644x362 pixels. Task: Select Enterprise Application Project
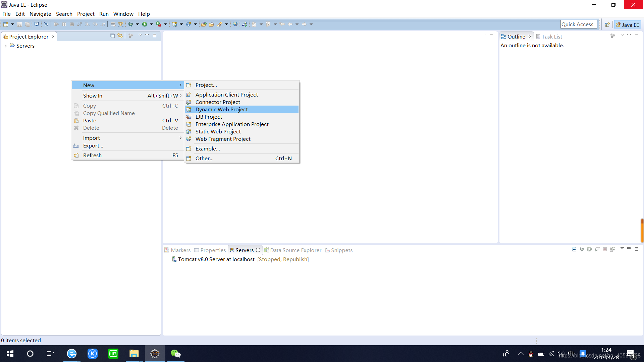click(242, 124)
